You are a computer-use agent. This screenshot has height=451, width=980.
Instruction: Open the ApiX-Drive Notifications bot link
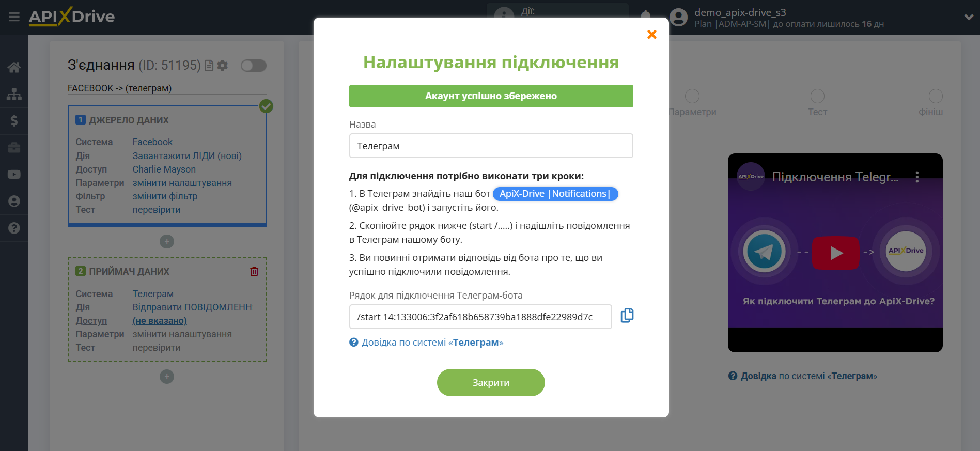click(555, 194)
